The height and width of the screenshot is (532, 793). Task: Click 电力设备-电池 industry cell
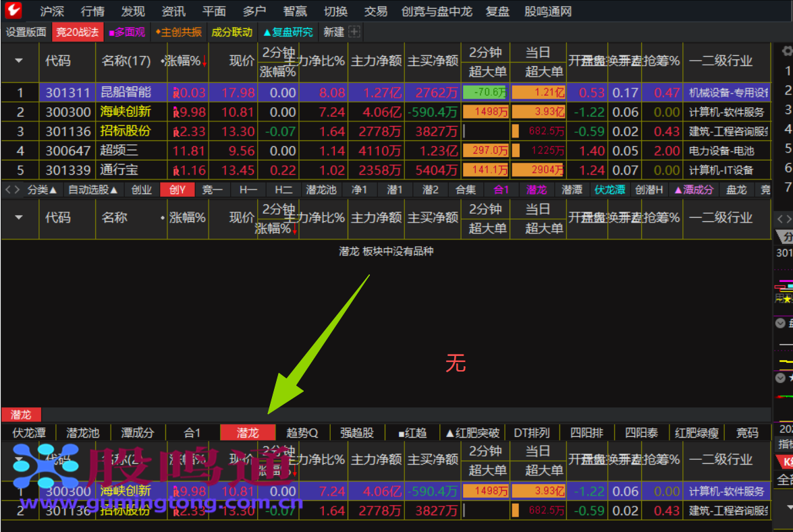pos(721,150)
